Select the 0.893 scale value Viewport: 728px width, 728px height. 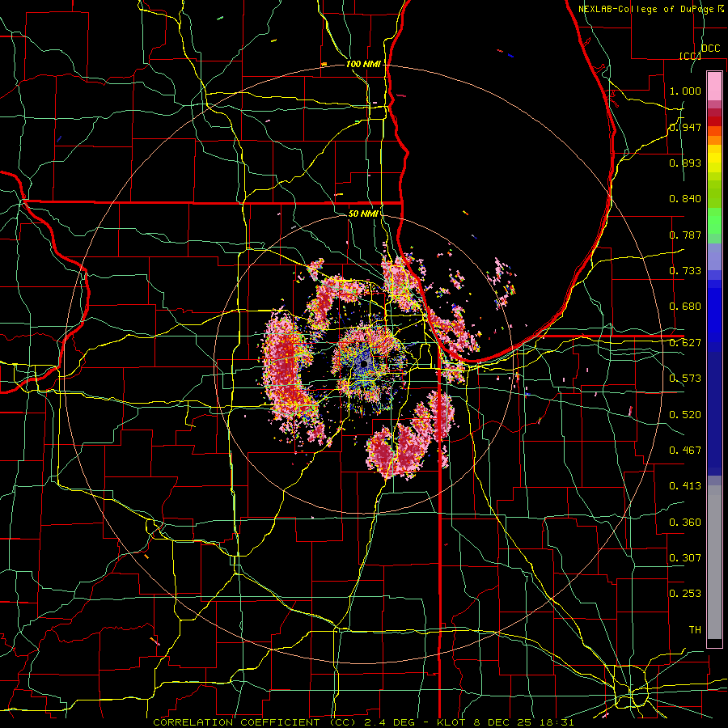tap(685, 163)
